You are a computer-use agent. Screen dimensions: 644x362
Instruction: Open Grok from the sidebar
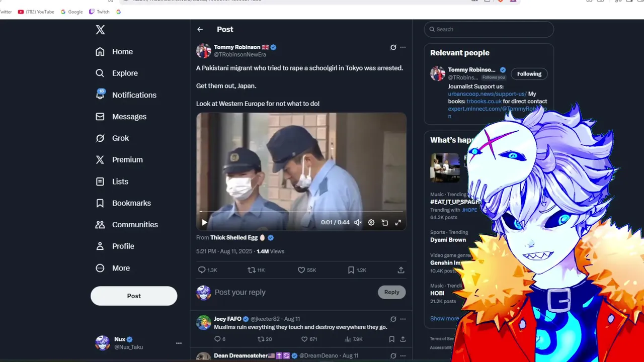112,138
